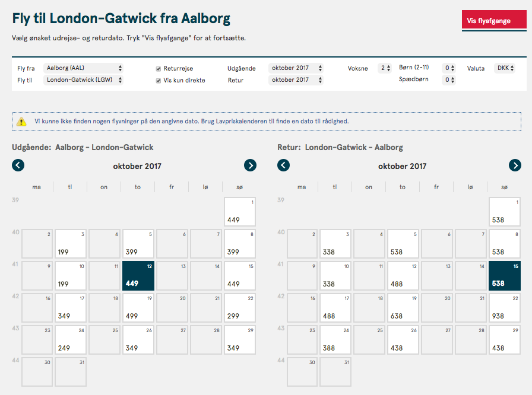The height and width of the screenshot is (395, 532).
Task: Select outbound October 3 priced 199
Action: (x=71, y=244)
